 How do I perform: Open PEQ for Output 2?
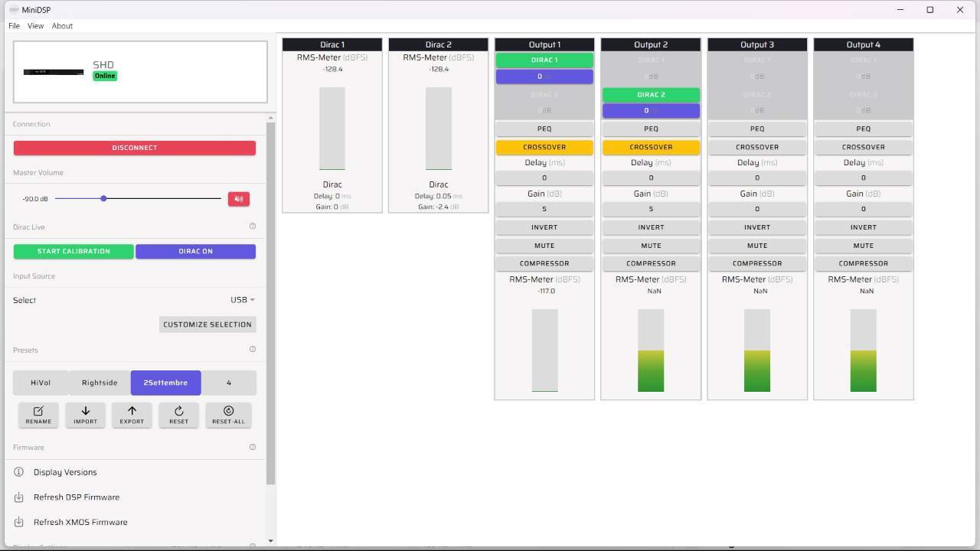click(651, 129)
